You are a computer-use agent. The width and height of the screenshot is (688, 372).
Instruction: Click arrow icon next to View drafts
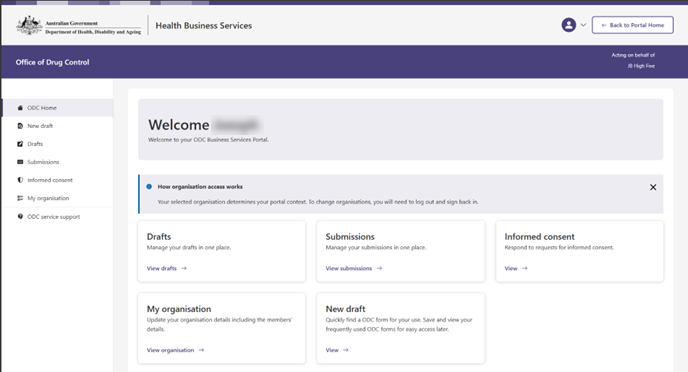point(184,268)
